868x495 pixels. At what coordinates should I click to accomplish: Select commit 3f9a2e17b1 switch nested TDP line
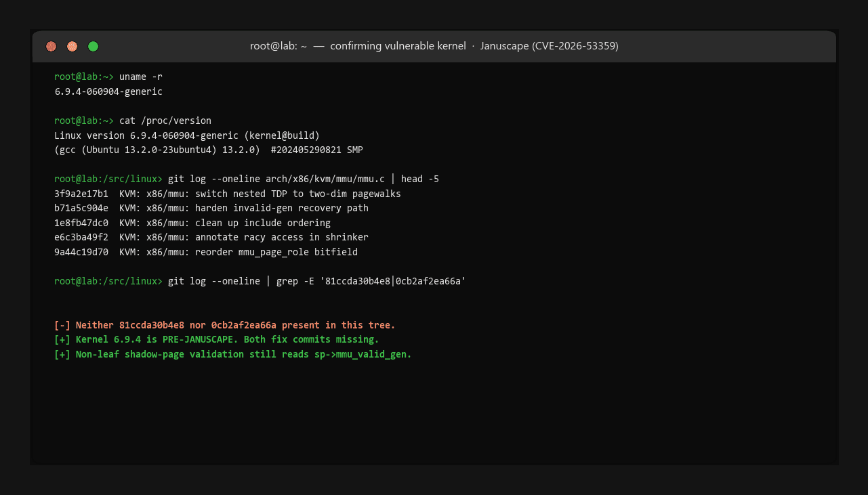pyautogui.click(x=228, y=194)
